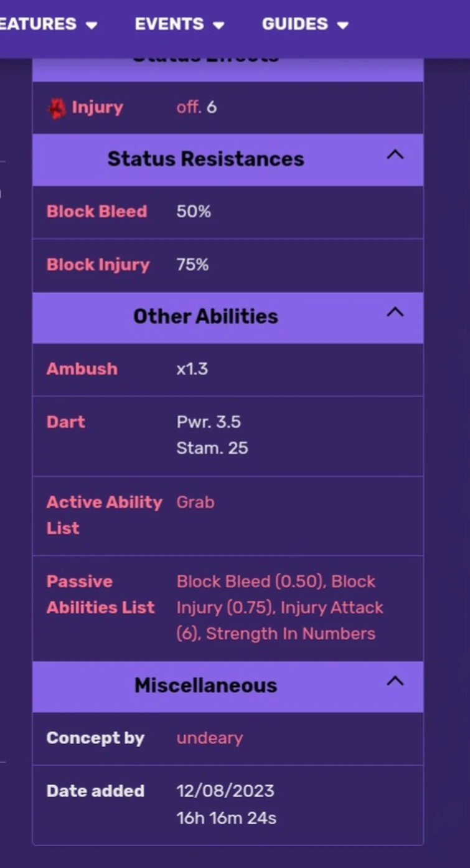The height and width of the screenshot is (868, 470).
Task: Open the Guides dropdown menu
Action: point(304,24)
